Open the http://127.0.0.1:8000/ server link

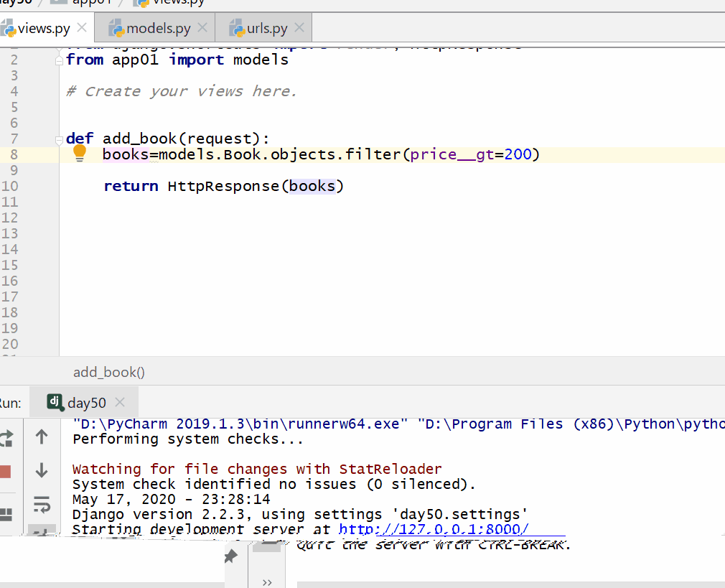[434, 530]
